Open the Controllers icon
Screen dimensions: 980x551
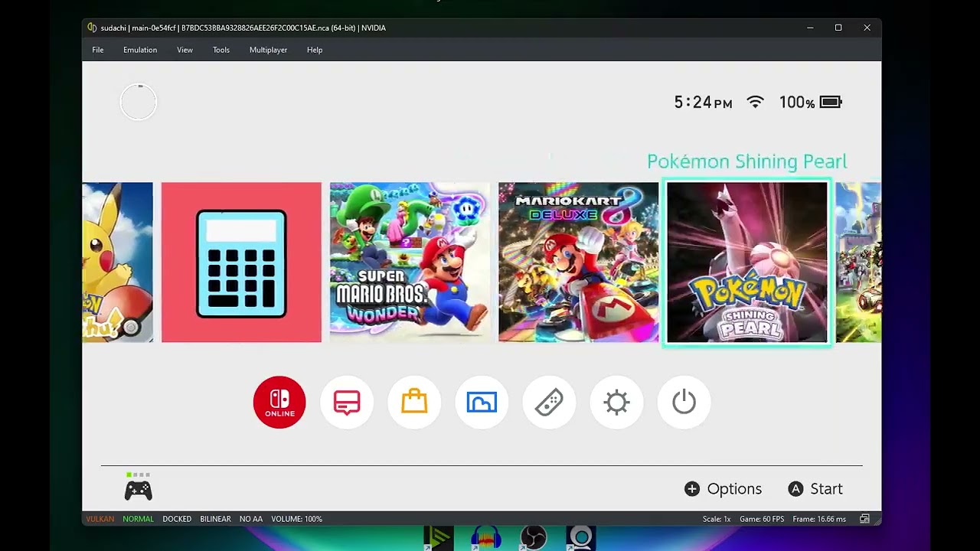(x=549, y=402)
